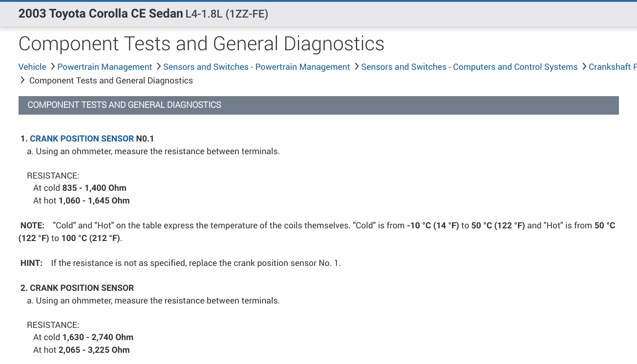This screenshot has height=364, width=637.
Task: Click the HINT label about replacing sensor
Action: 31,263
